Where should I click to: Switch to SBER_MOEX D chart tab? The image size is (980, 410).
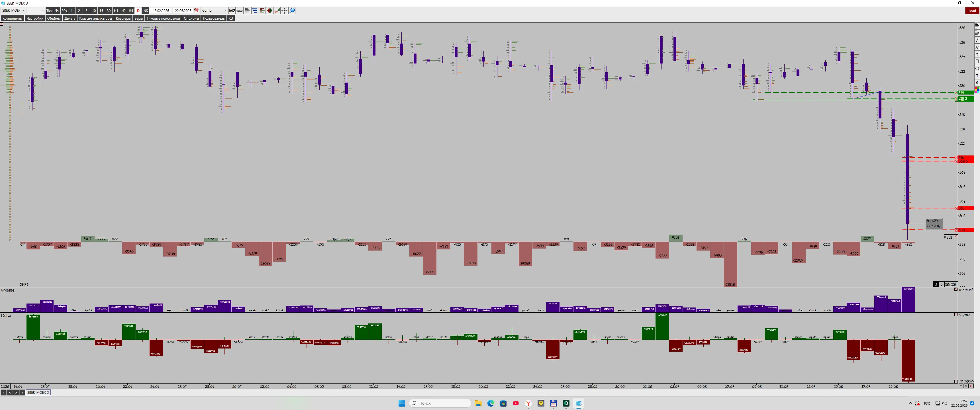click(x=38, y=393)
